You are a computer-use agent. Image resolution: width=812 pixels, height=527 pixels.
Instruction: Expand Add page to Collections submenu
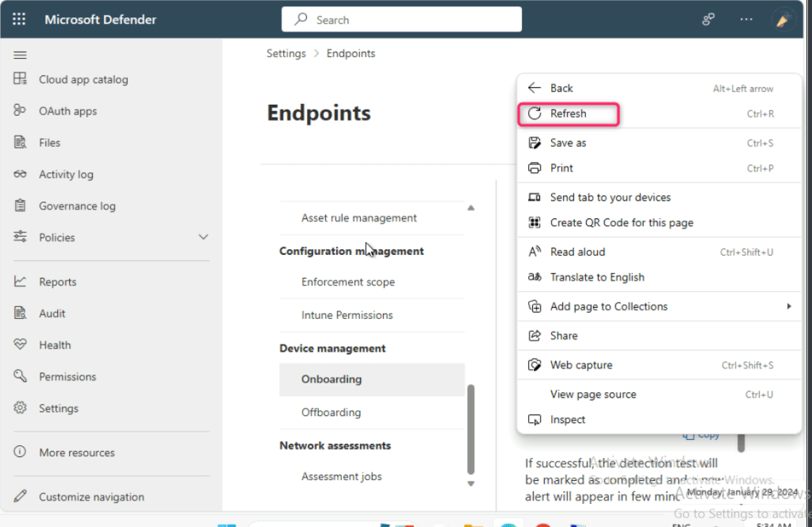pos(788,306)
